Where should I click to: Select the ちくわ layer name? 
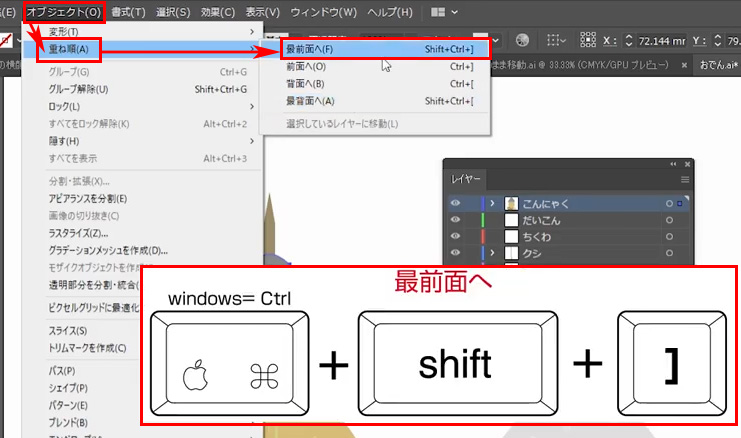click(536, 237)
